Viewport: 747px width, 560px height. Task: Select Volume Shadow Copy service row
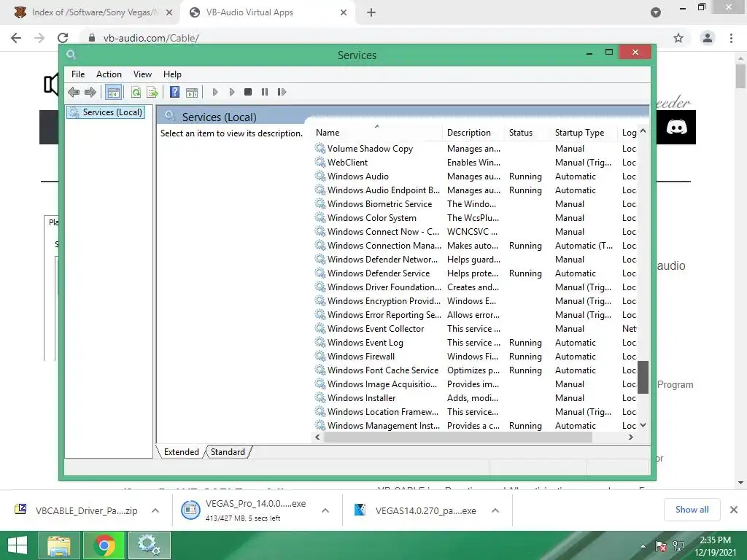point(476,149)
